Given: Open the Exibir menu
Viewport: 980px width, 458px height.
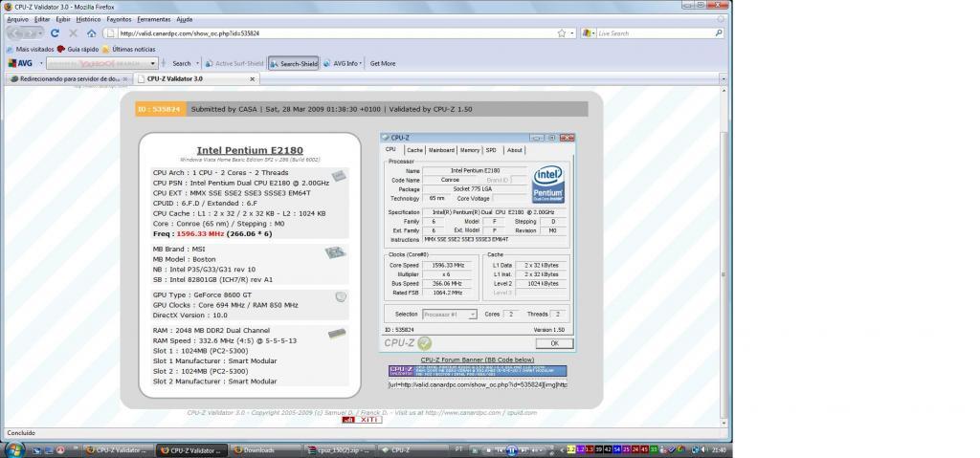Looking at the screenshot, I should point(63,19).
